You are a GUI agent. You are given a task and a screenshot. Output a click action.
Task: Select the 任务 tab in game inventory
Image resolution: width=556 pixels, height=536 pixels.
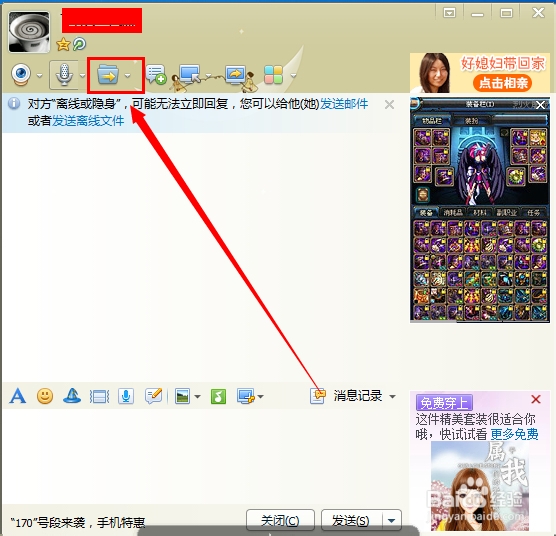tap(533, 213)
